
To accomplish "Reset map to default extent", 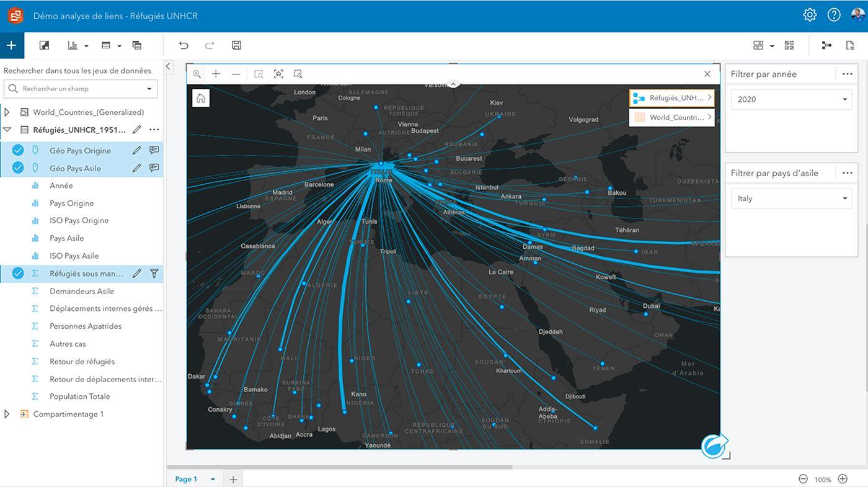I will click(x=201, y=98).
